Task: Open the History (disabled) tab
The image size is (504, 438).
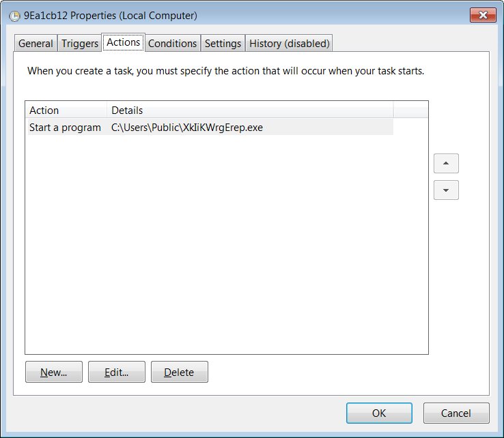Action: click(x=290, y=44)
